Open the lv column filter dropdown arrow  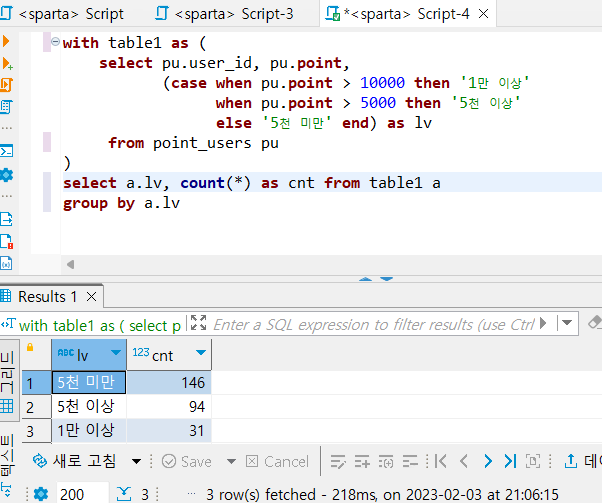coord(116,352)
